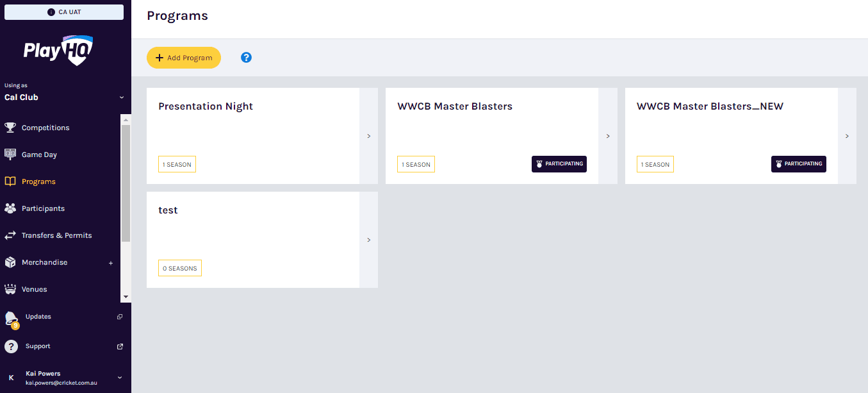Click the Programs page heading
The width and height of the screenshot is (868, 393).
(x=177, y=16)
